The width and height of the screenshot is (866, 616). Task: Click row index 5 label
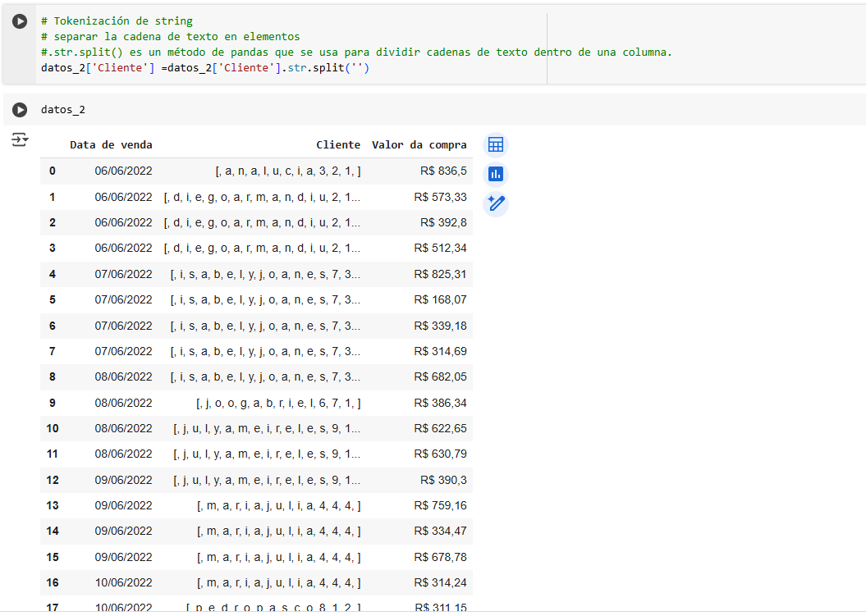click(x=53, y=299)
